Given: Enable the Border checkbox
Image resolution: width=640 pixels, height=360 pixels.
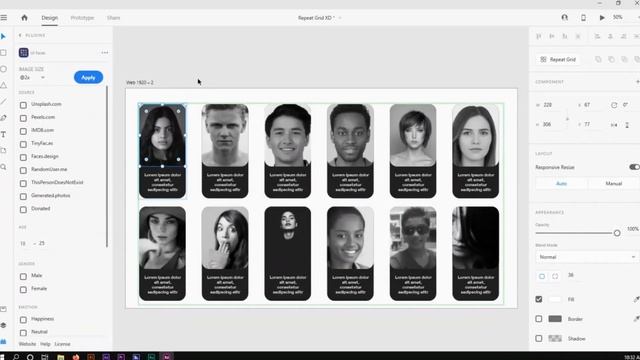Looking at the screenshot, I should (539, 319).
